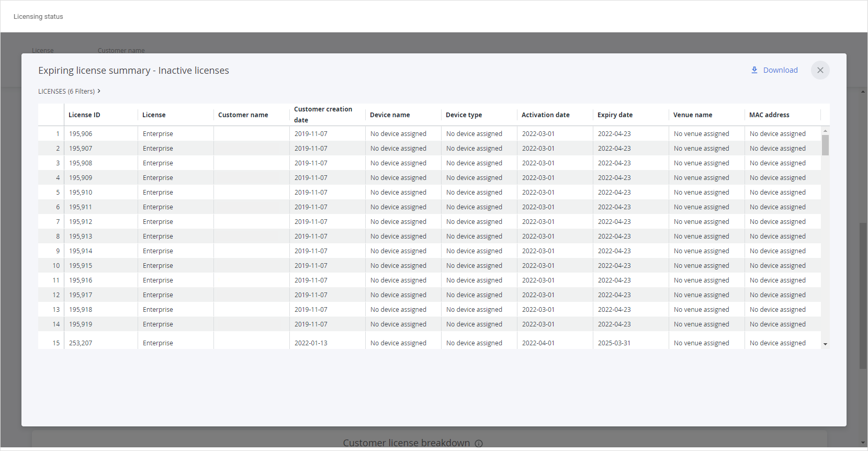Select license ID 195,917 cell
This screenshot has height=451, width=868.
pyautogui.click(x=101, y=295)
